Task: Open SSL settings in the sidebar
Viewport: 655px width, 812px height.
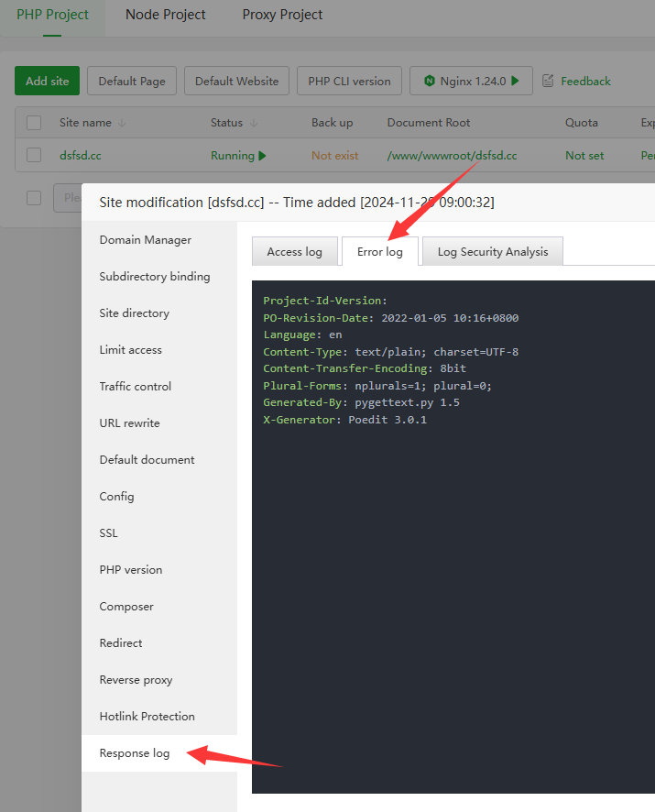Action: pos(109,533)
